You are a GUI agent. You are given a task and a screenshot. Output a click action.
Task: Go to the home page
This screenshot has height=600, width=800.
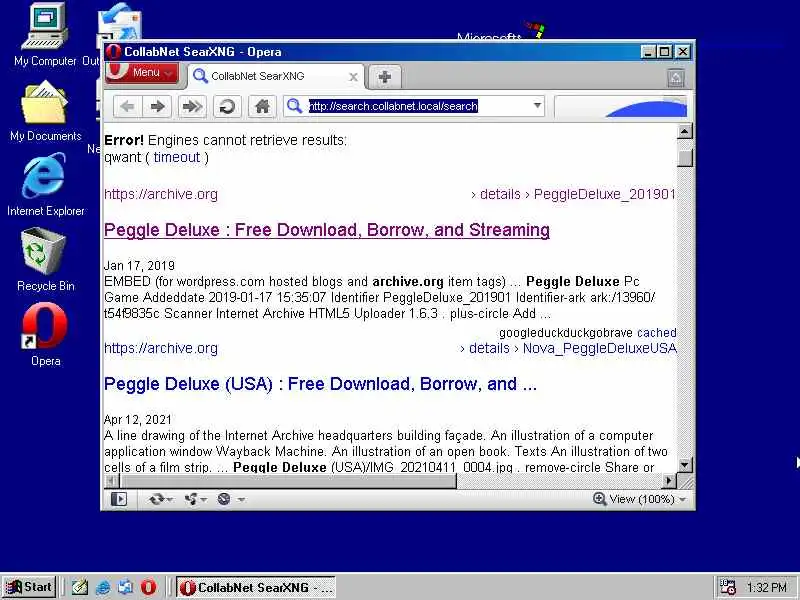click(262, 106)
